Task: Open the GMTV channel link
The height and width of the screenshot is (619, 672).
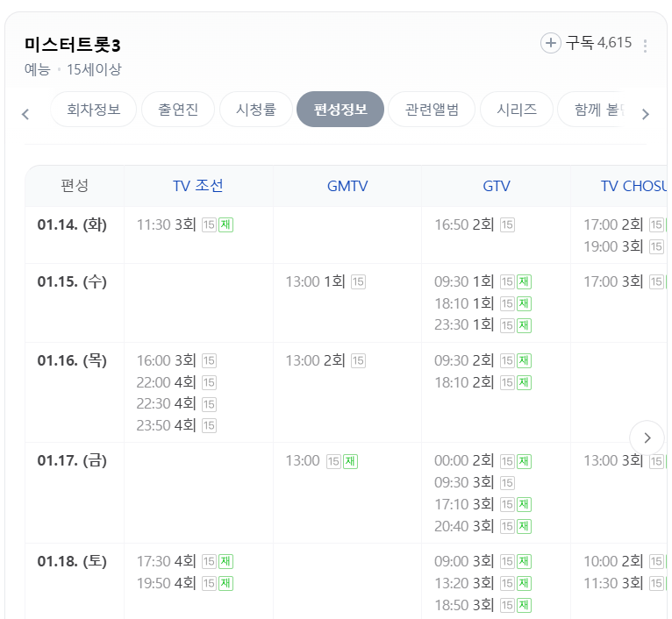Action: 347,186
